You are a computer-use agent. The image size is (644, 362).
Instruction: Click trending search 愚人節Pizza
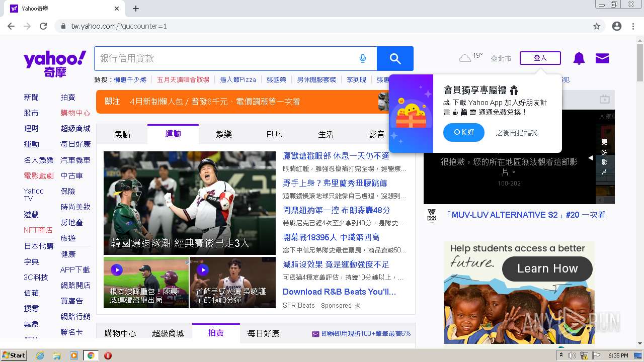click(238, 80)
